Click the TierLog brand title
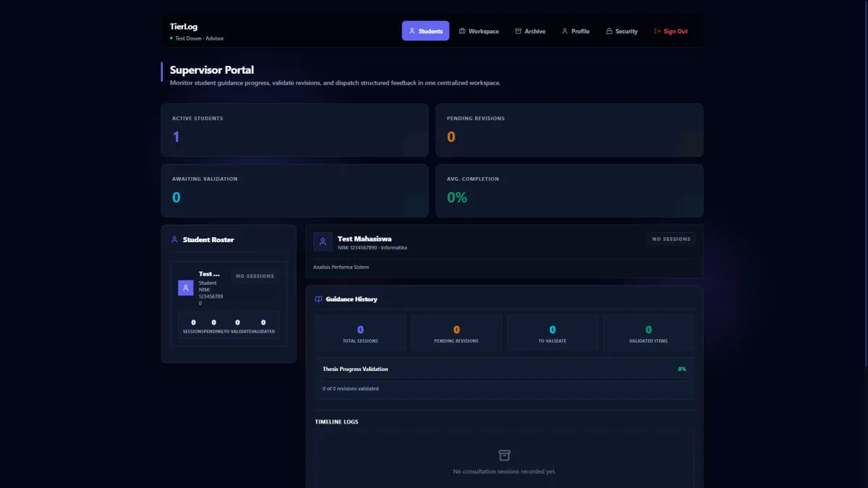This screenshot has width=868, height=488. point(184,27)
